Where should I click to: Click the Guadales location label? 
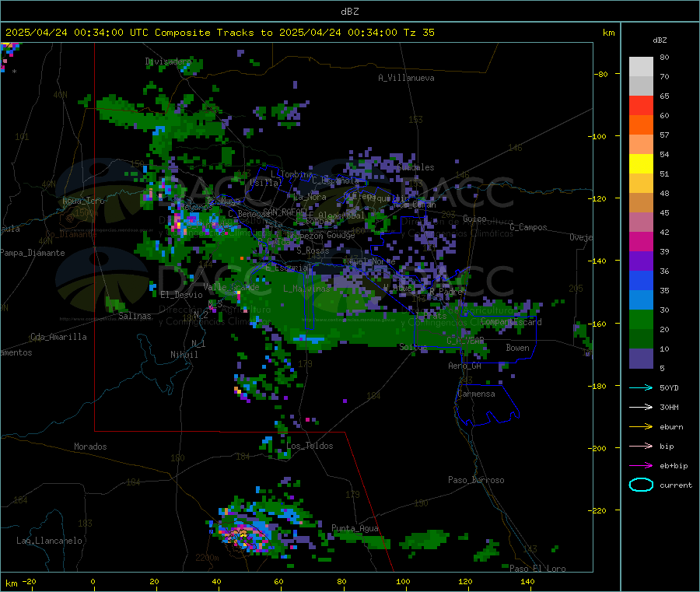click(x=415, y=167)
